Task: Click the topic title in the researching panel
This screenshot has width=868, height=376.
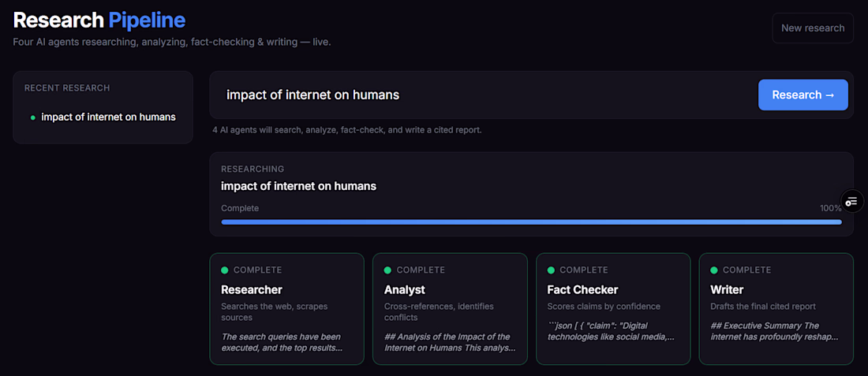Action: (298, 186)
